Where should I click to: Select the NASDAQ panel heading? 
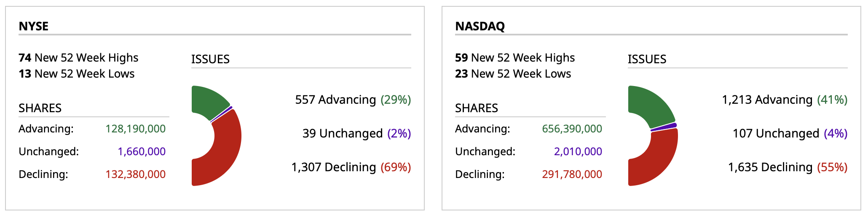point(480,26)
